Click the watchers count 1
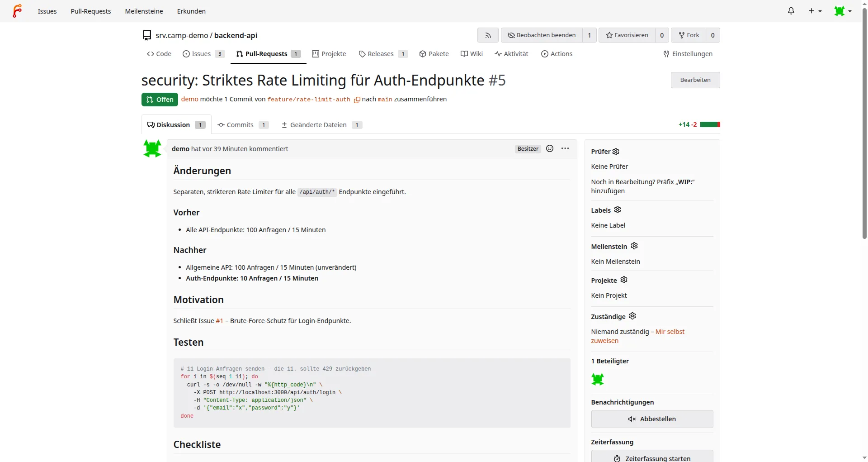This screenshot has width=868, height=462. tap(589, 35)
